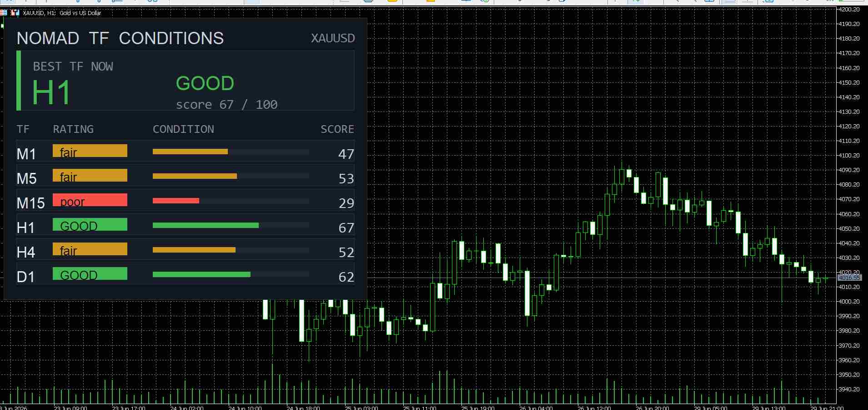
Task: Click the CONDITION column header
Action: coord(183,129)
